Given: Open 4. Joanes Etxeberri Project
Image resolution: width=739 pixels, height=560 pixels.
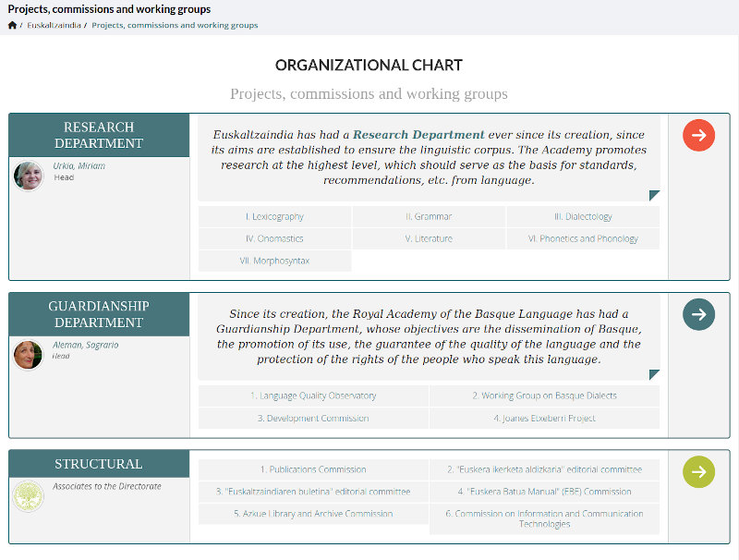Looking at the screenshot, I should tap(544, 418).
